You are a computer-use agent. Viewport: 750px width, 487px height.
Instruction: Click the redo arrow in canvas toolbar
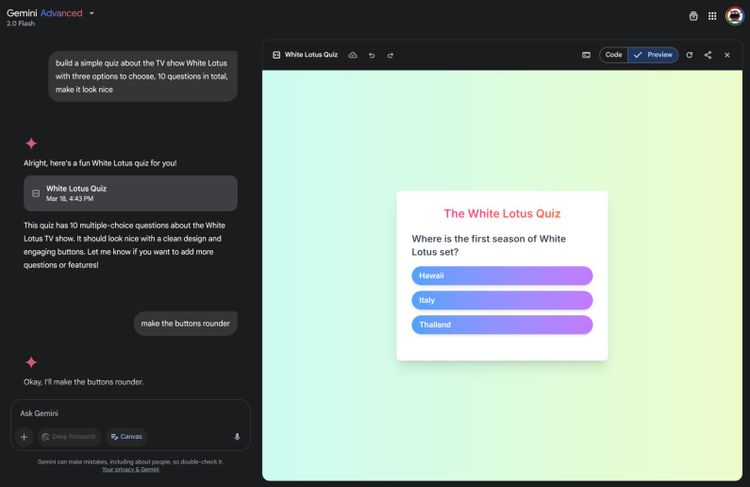(x=390, y=55)
